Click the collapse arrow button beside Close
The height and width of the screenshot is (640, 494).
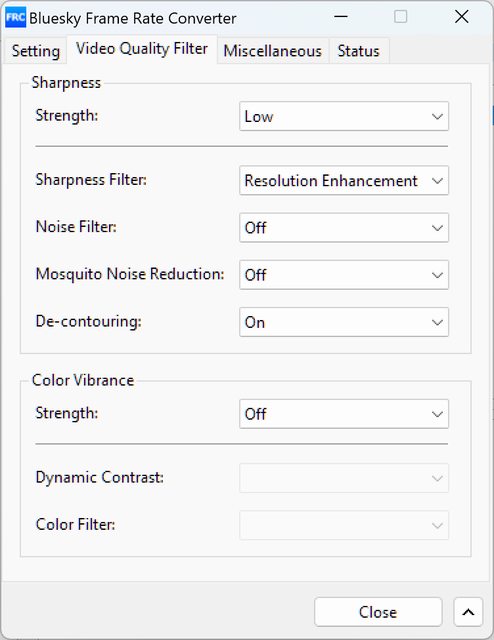click(x=468, y=612)
